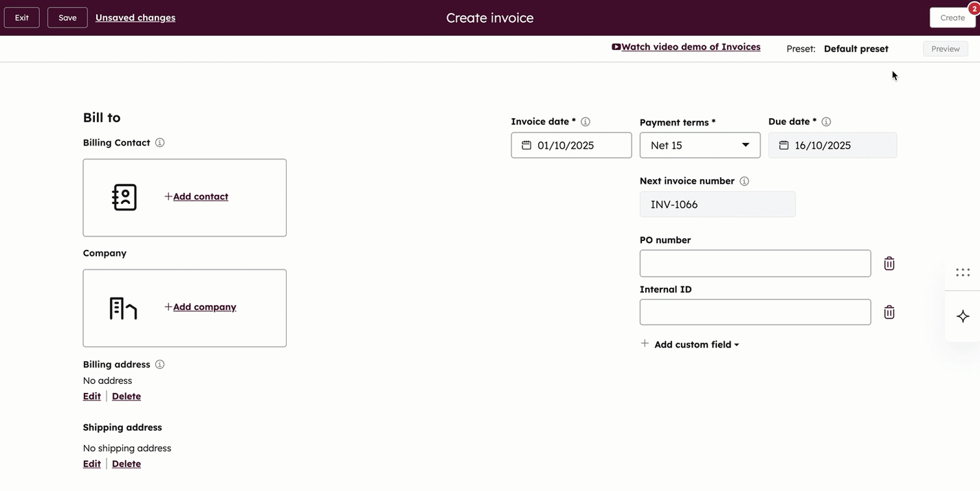
Task: Click the info icon beside Billing Contact
Action: coord(159,142)
